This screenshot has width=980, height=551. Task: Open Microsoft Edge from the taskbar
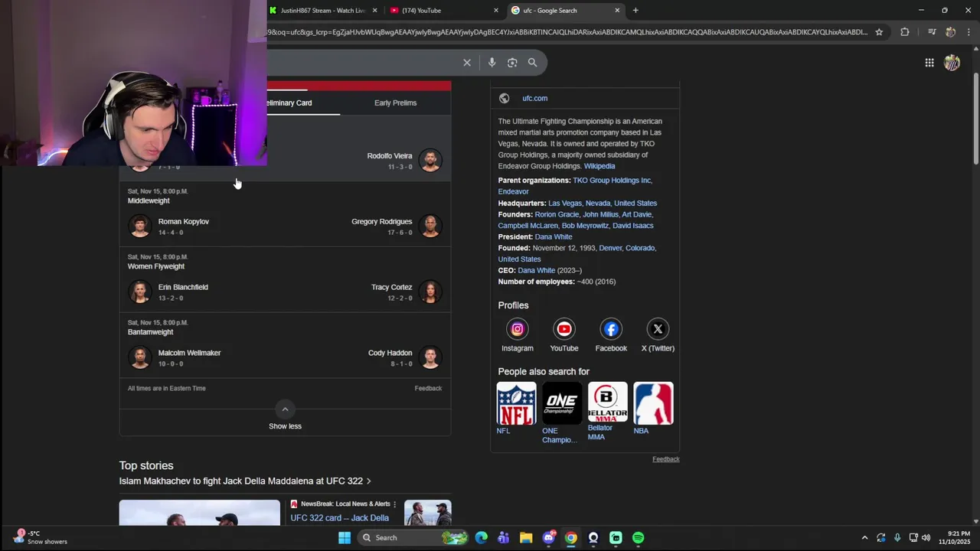481,538
